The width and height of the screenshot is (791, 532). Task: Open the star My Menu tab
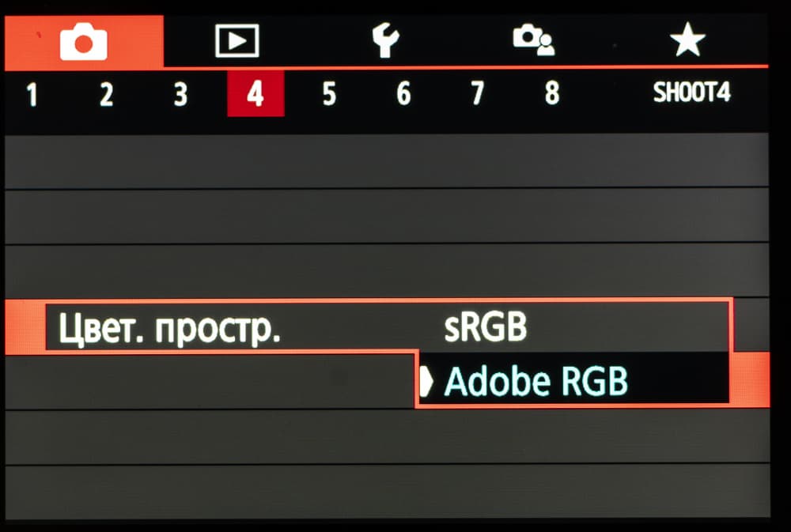click(x=687, y=40)
